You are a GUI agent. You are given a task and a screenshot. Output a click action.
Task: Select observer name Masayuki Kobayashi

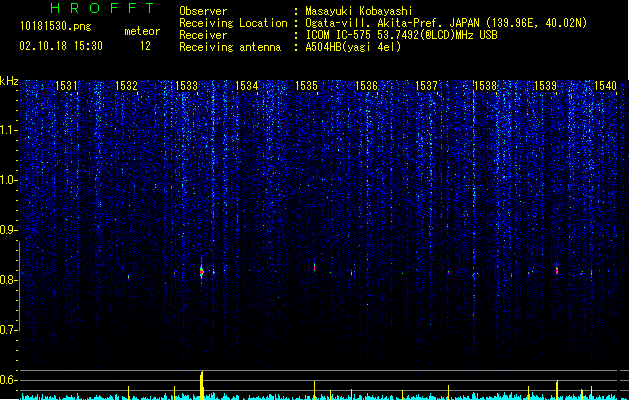point(359,12)
